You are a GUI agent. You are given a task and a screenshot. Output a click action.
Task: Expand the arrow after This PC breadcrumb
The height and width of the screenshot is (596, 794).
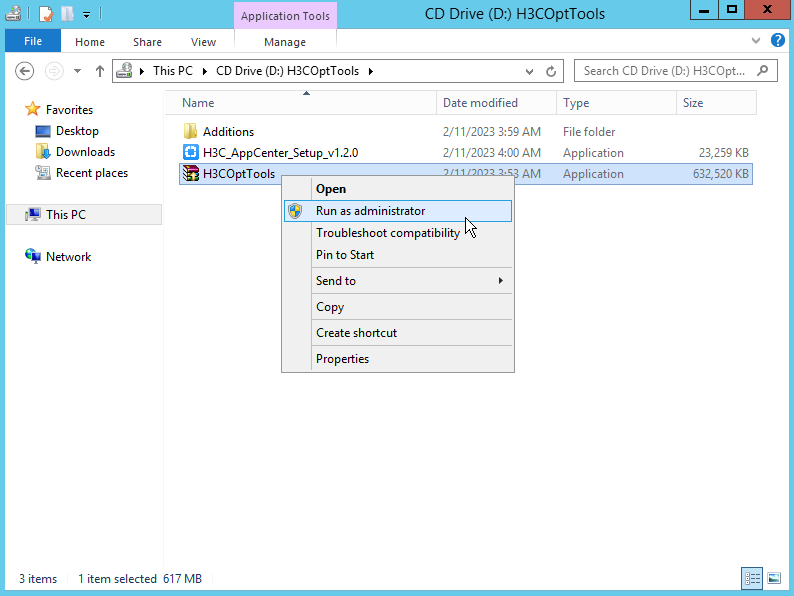tap(205, 71)
